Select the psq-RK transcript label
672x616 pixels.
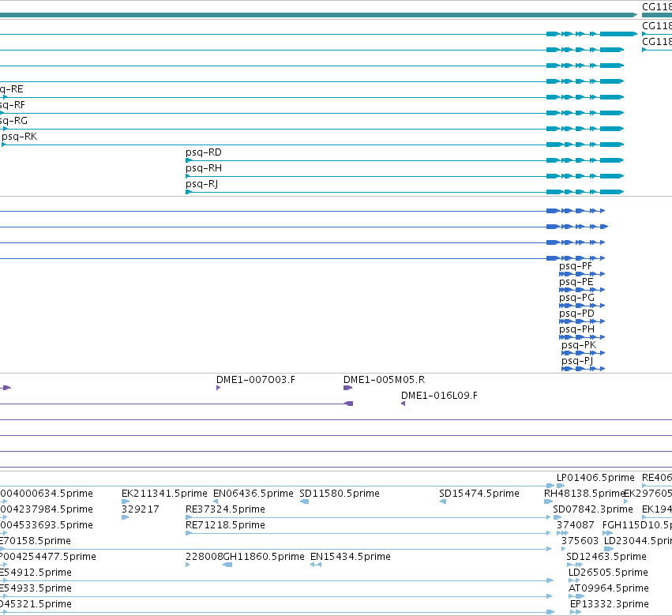20,137
